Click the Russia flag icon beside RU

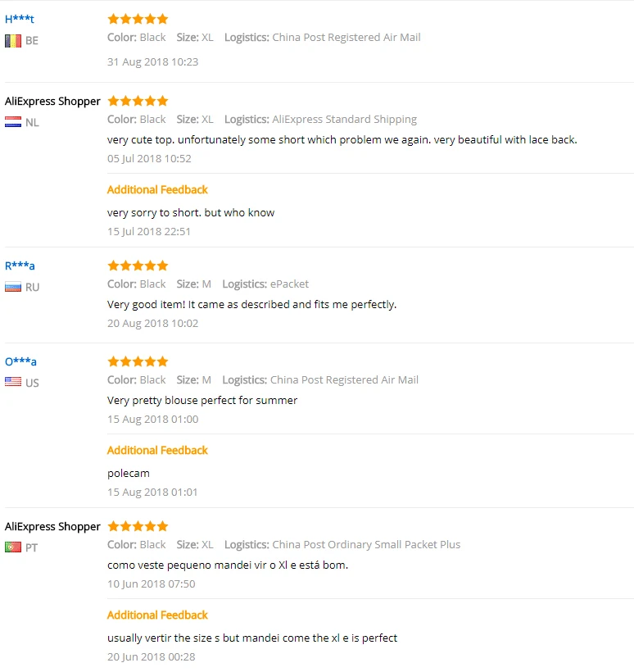[x=13, y=287]
